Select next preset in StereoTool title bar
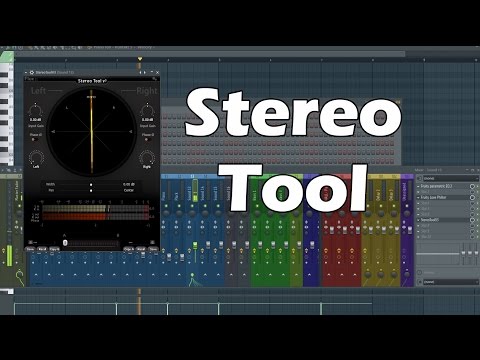 click(145, 72)
